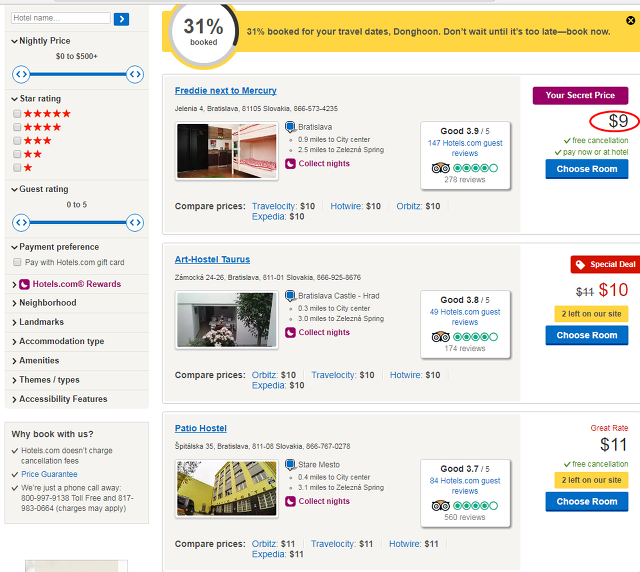Grab the Nightly Price maximum slider handle
The image size is (640, 572).
(135, 74)
